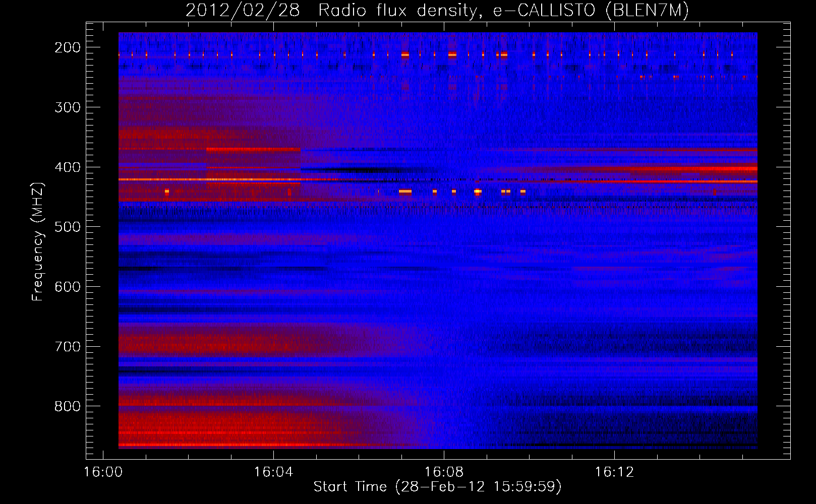Click the 'Start Time (28-Feb-12 15:59:59)' label
The image size is (816, 504).
(x=437, y=486)
